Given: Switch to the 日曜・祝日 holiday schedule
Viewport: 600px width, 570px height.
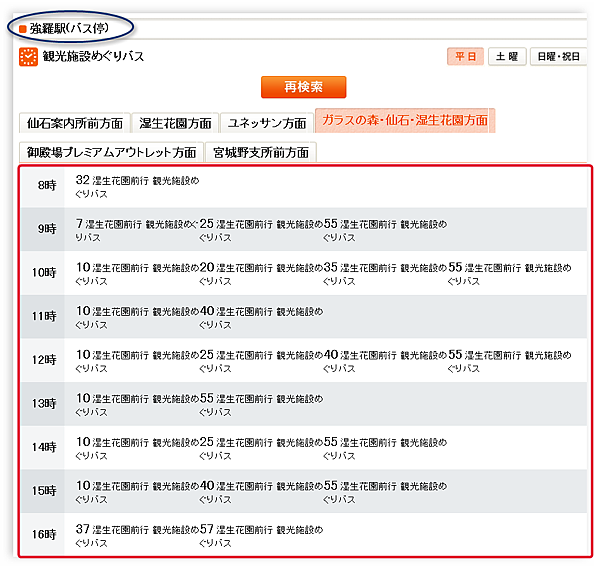Looking at the screenshot, I should click(x=558, y=57).
